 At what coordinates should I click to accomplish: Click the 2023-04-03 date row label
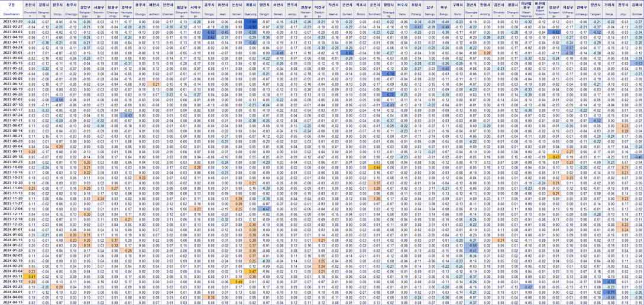click(x=11, y=31)
